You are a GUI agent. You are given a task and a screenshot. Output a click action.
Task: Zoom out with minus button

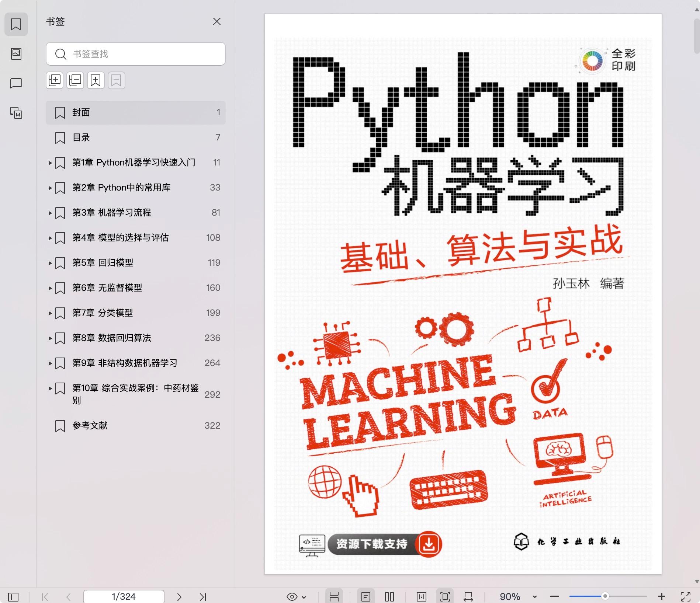click(555, 597)
